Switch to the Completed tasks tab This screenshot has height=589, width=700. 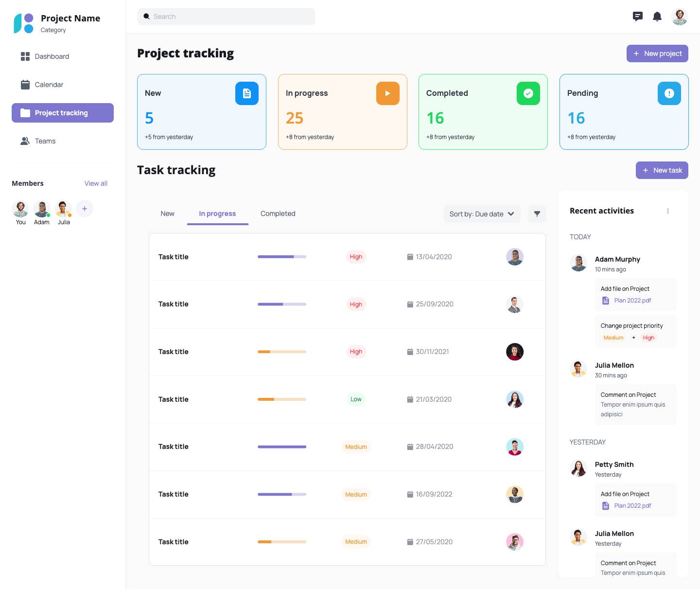(x=278, y=214)
